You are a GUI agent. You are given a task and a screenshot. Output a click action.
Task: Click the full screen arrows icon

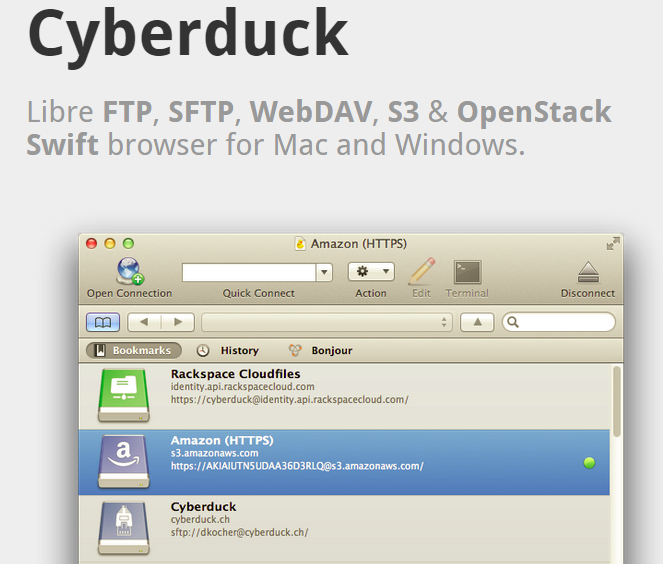[x=613, y=244]
